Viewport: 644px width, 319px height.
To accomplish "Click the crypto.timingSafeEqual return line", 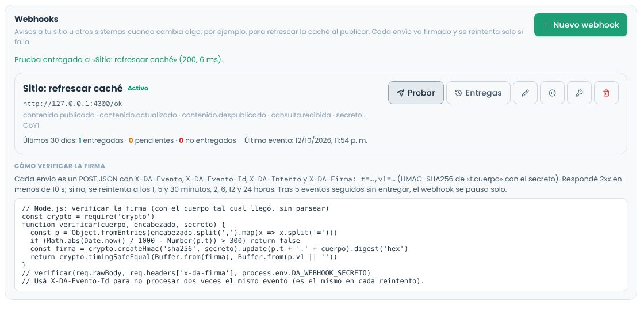I will (183, 257).
